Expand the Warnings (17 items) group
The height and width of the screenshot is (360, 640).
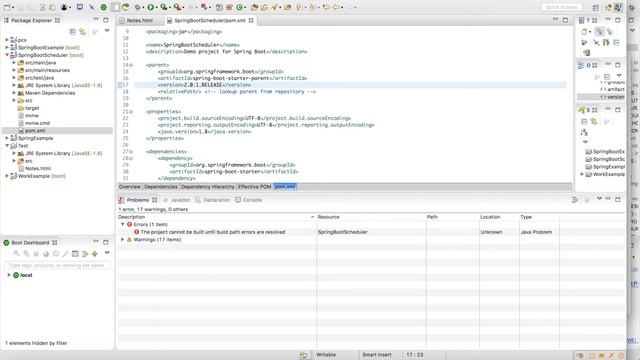122,240
